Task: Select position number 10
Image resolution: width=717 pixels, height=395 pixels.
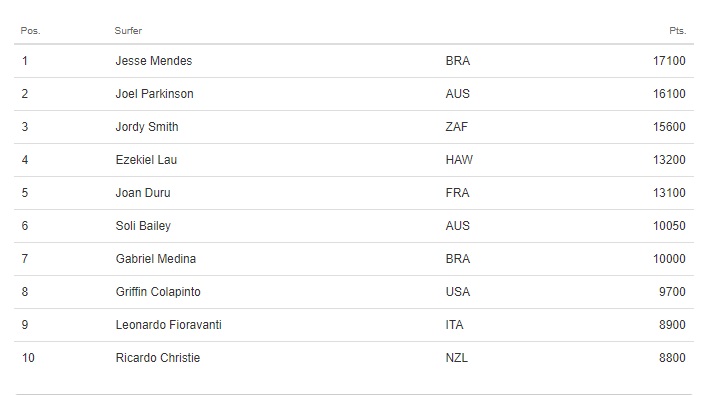Action: tap(28, 358)
